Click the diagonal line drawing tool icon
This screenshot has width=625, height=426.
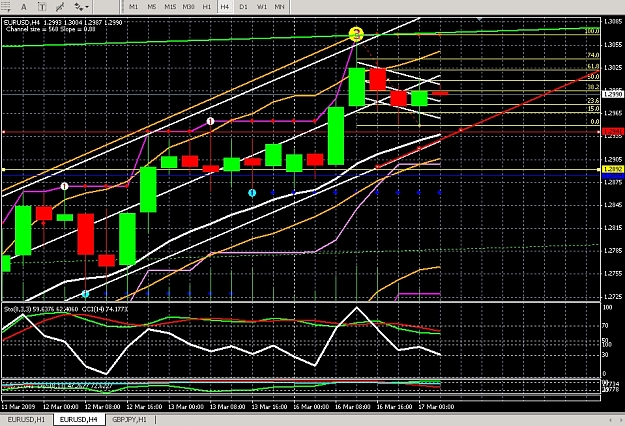point(60,7)
